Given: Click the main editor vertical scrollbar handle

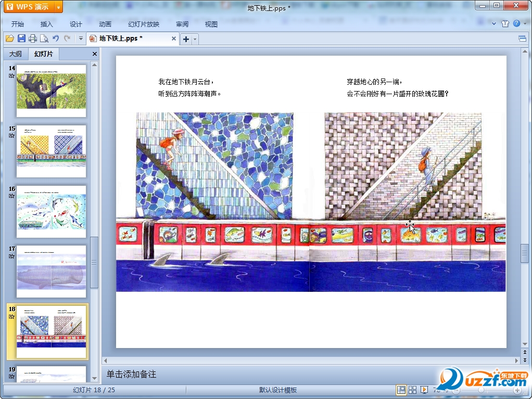Looking at the screenshot, I should [525, 253].
